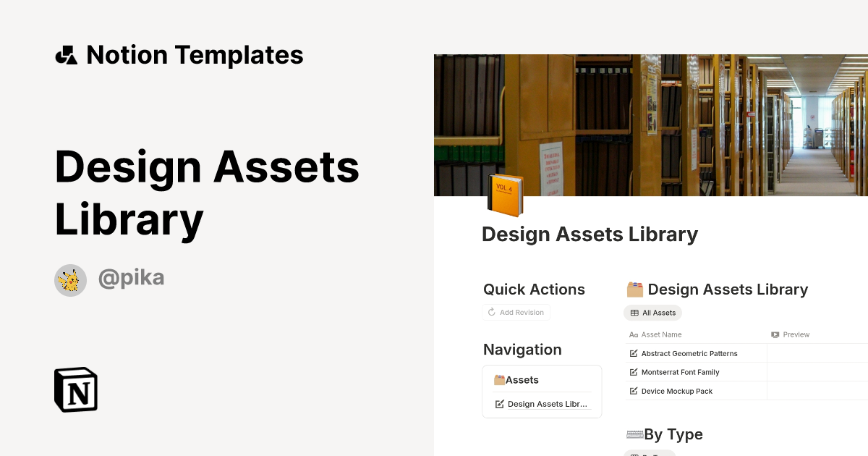Screen dimensions: 868x456
Task: Click the Notion logo in the bottom-left corner
Action: tap(75, 389)
